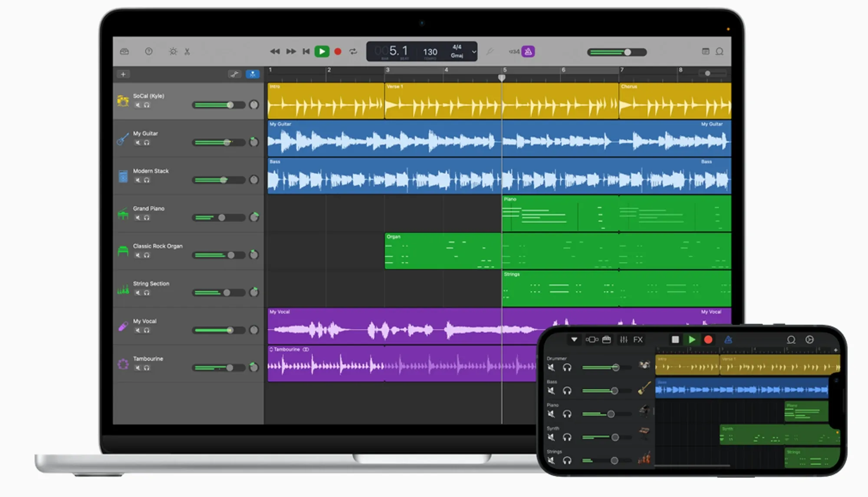Image resolution: width=868 pixels, height=497 pixels.
Task: Add song section with iPhone plus button
Action: point(835,350)
